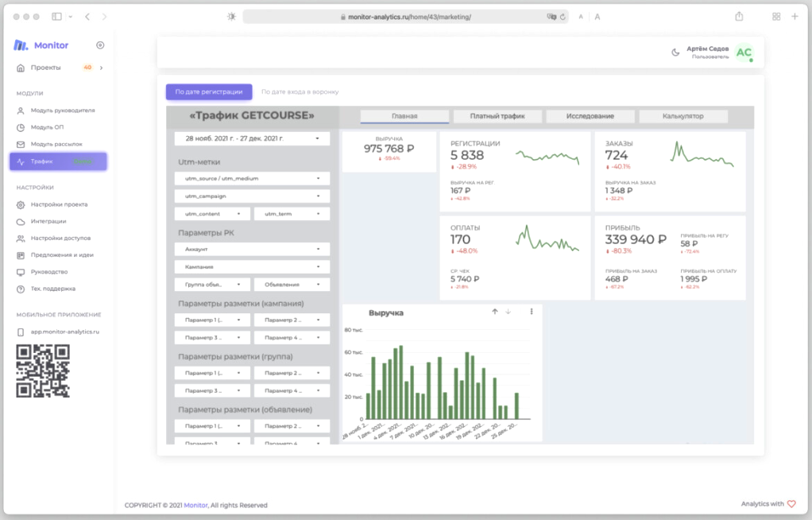Screen dimensions: 812x520
Task: Open the three-dot menu on Выручка chart
Action: pyautogui.click(x=532, y=312)
